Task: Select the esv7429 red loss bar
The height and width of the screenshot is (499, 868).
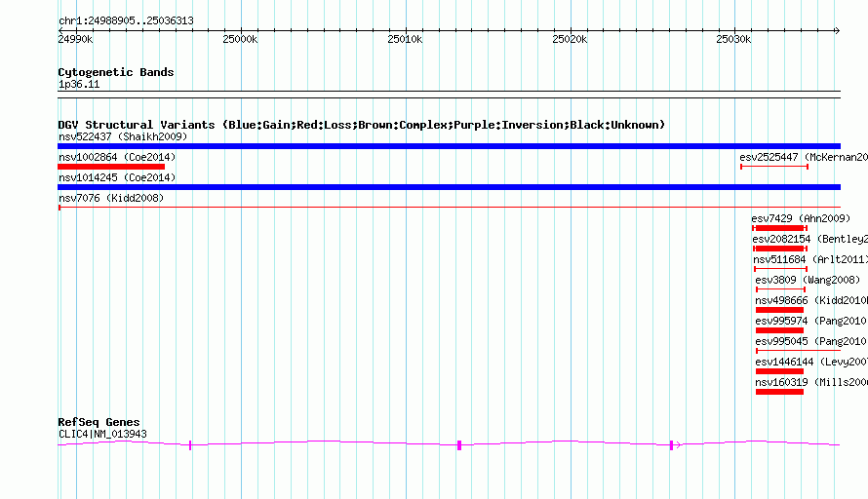Action: 779,228
